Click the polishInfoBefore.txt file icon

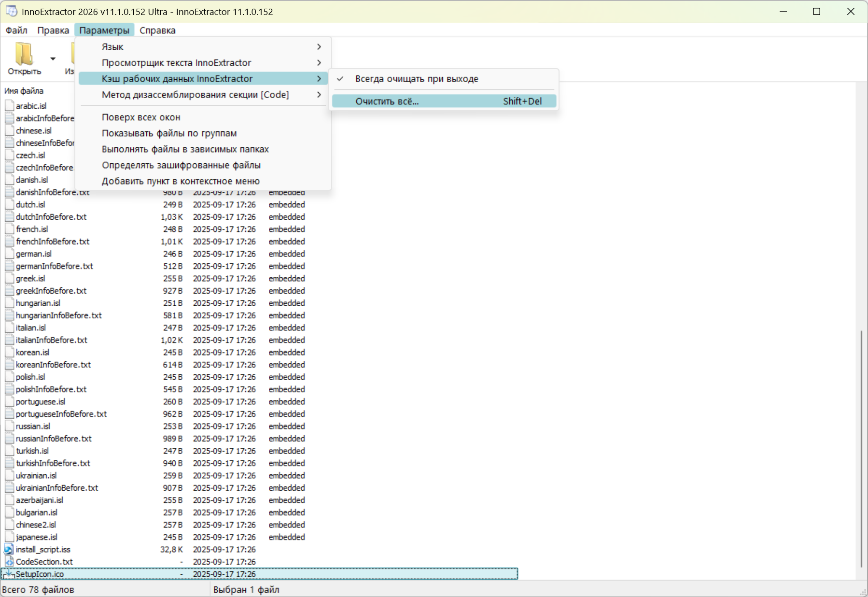tap(9, 389)
